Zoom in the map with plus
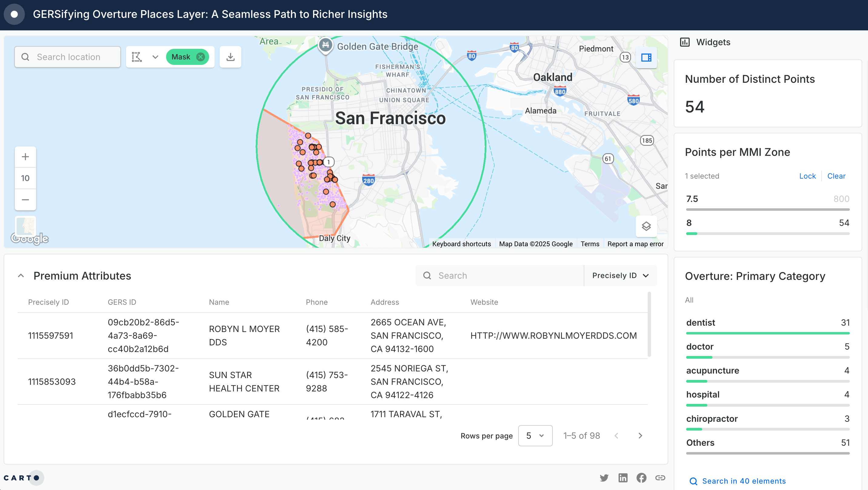The height and width of the screenshot is (490, 868). click(x=25, y=157)
